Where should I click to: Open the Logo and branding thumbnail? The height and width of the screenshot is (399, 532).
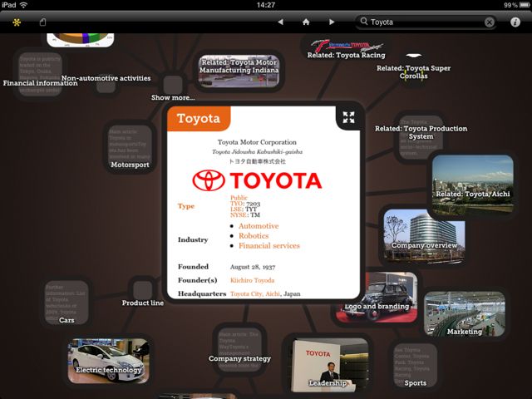[x=377, y=298]
